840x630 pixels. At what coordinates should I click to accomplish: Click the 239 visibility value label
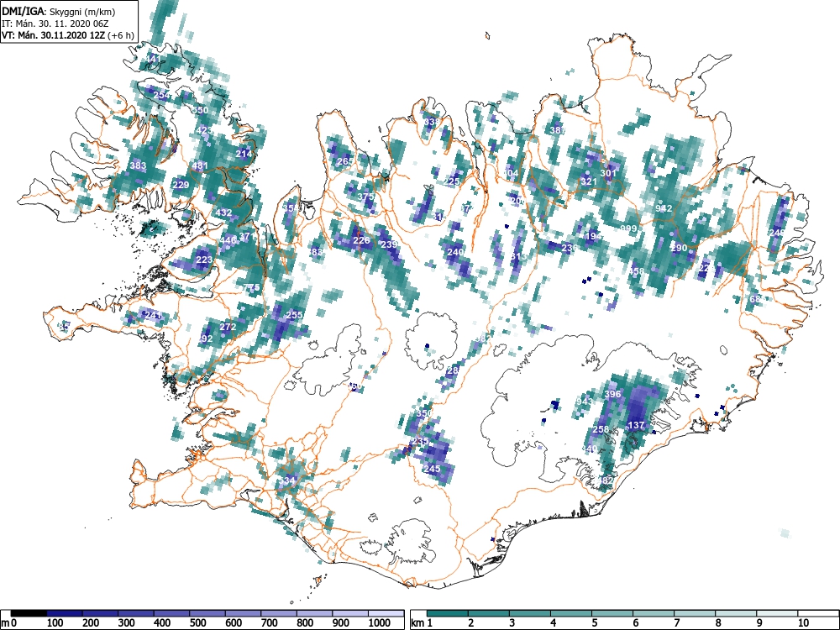390,244
